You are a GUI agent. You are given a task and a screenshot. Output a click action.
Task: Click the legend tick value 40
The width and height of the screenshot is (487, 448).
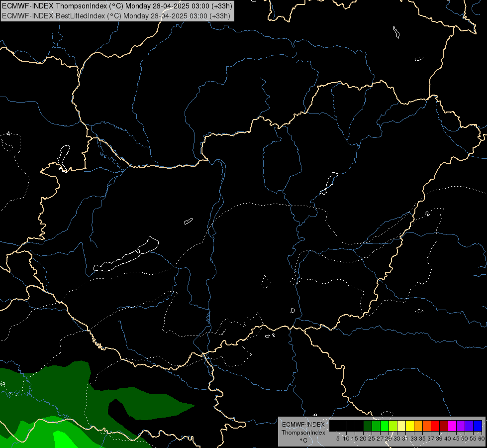tap(448, 439)
